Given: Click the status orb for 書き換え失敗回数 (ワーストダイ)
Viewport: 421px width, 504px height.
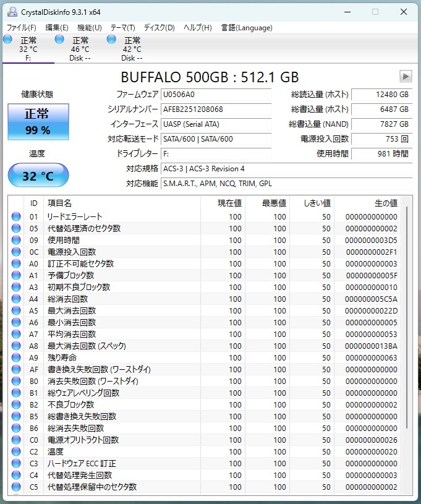Looking at the screenshot, I should point(16,369).
